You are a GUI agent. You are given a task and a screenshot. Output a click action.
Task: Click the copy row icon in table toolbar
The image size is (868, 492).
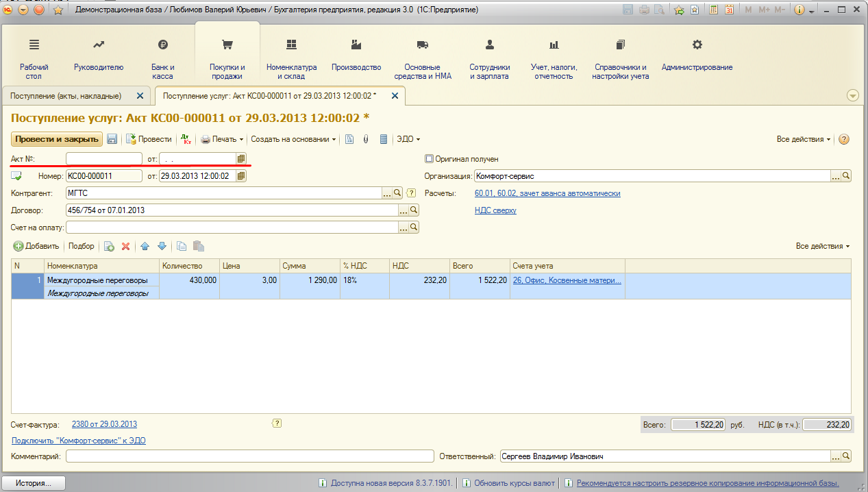(x=182, y=246)
